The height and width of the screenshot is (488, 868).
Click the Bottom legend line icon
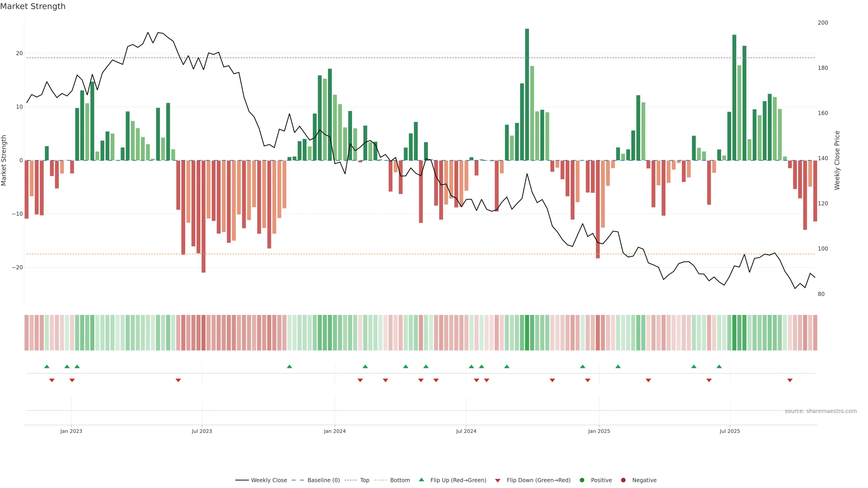tap(380, 480)
